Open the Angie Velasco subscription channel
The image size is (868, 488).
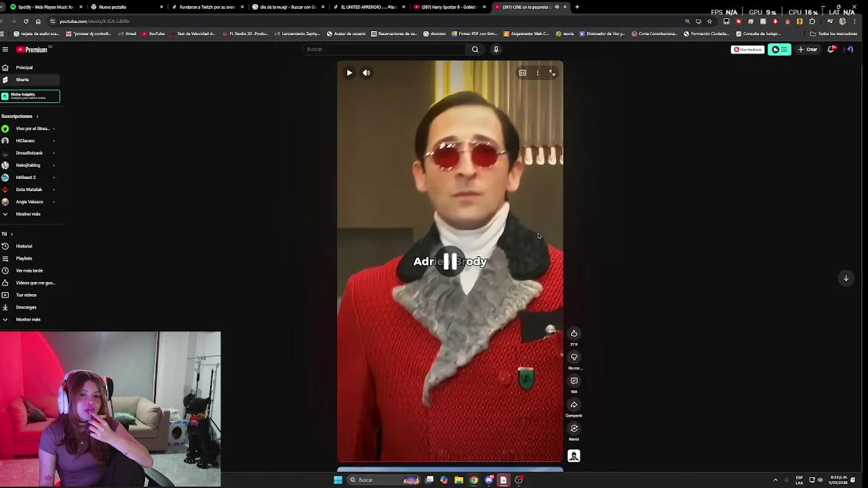coord(31,202)
